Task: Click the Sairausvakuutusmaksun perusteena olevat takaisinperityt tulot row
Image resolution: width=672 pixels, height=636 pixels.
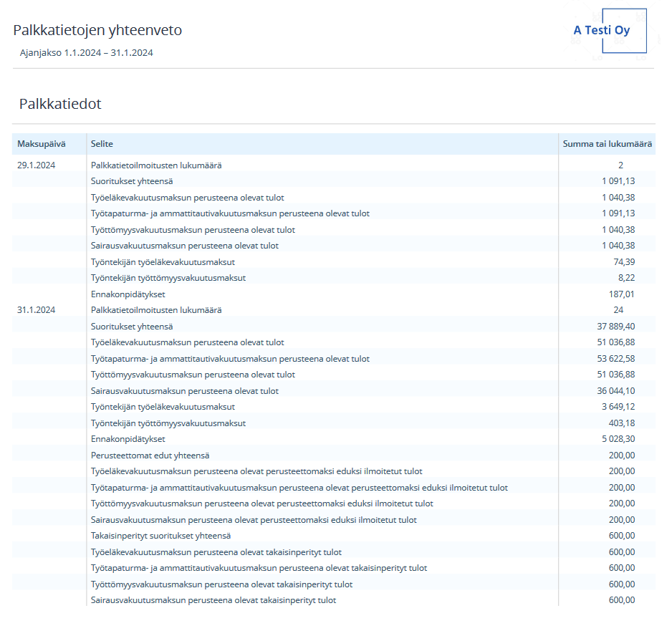Action: (x=213, y=600)
